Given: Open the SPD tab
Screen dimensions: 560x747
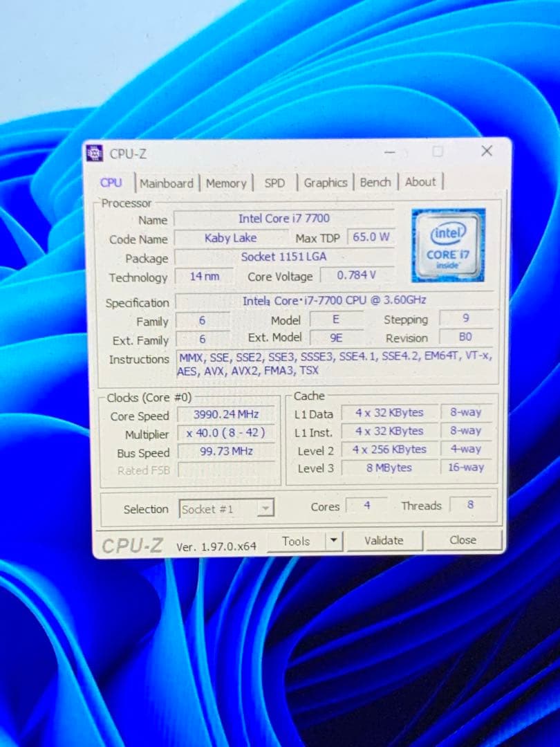Looking at the screenshot, I should (275, 183).
